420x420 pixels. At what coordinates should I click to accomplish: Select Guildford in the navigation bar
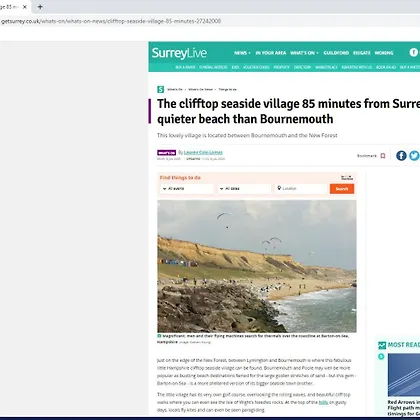[x=336, y=53]
